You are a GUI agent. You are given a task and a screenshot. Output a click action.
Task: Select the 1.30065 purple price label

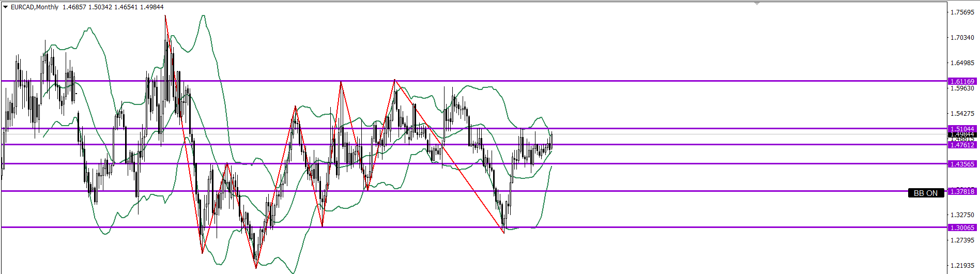point(962,227)
